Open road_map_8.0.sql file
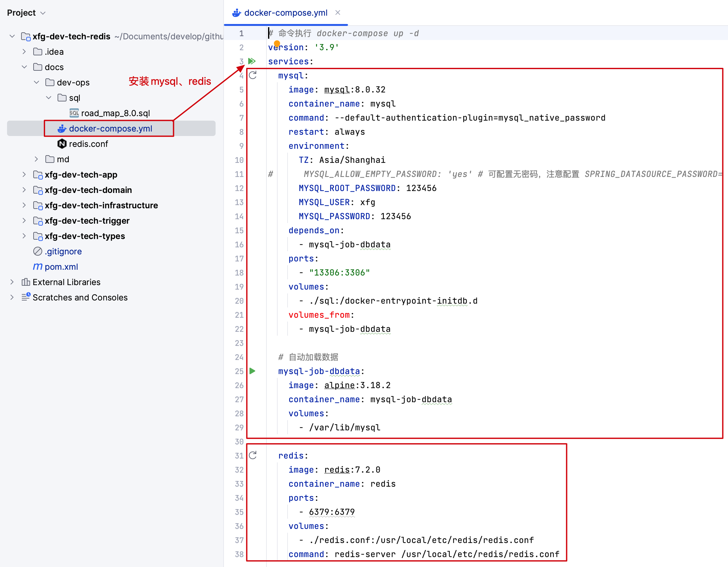This screenshot has height=567, width=728. tap(115, 113)
